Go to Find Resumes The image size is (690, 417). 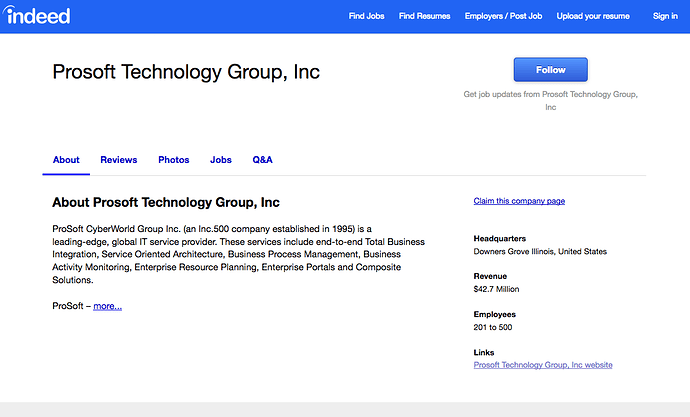point(424,16)
